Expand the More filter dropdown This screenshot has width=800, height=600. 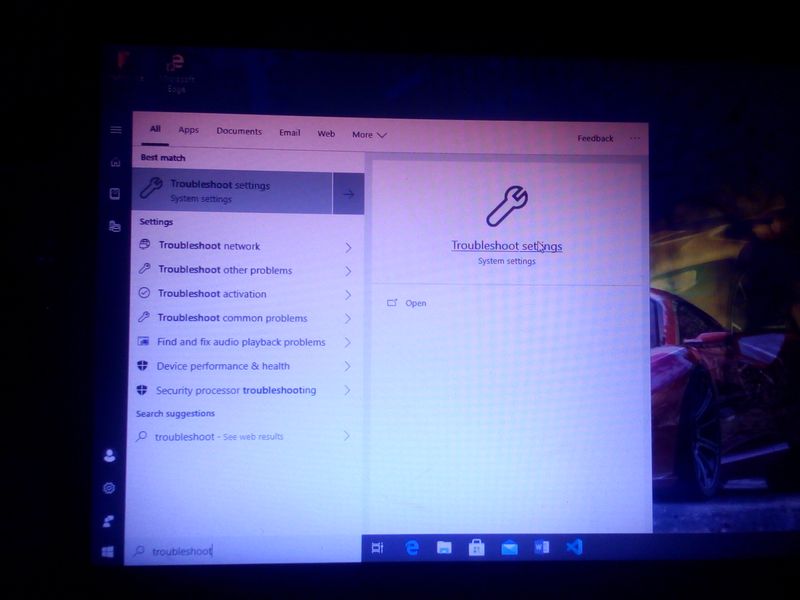369,134
